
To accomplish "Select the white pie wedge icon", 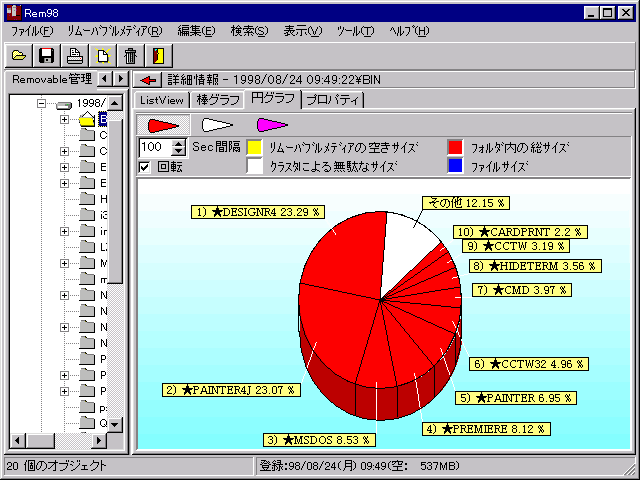I will [218, 125].
